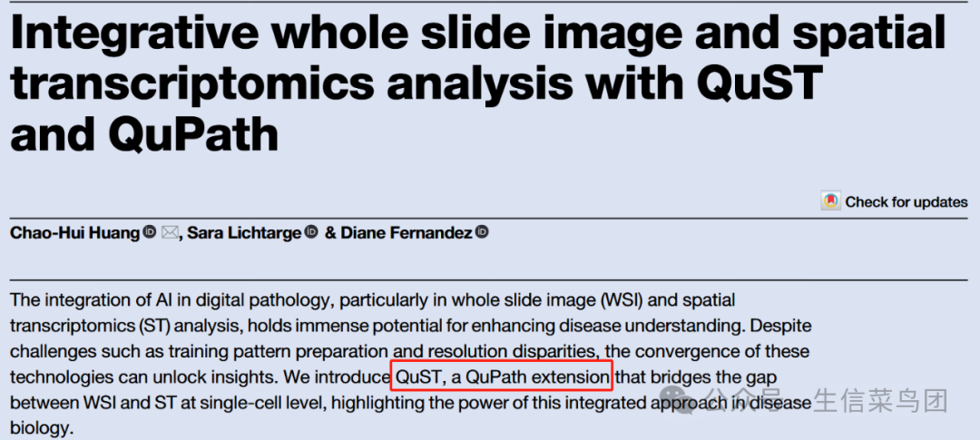The height and width of the screenshot is (440, 980).
Task: Click the 'Check for updates' text label
Action: point(906,202)
